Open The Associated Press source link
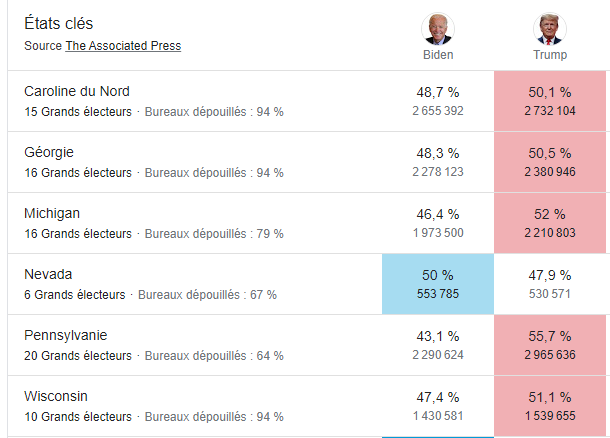 pyautogui.click(x=123, y=46)
